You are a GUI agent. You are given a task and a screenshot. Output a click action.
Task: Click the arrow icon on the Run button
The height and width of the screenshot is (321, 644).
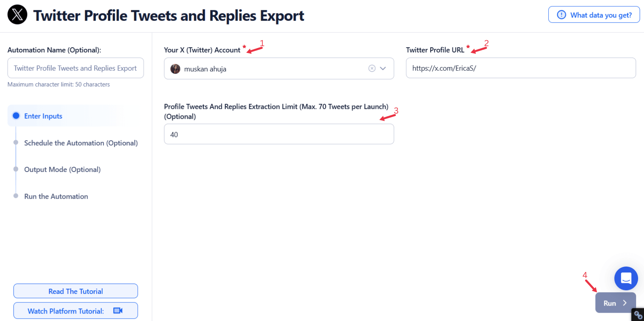coord(625,303)
